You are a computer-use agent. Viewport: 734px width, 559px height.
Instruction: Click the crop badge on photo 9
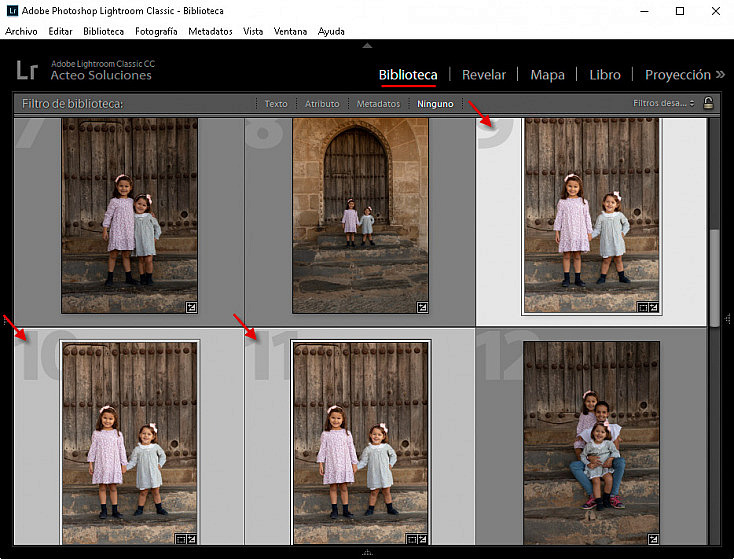click(643, 307)
